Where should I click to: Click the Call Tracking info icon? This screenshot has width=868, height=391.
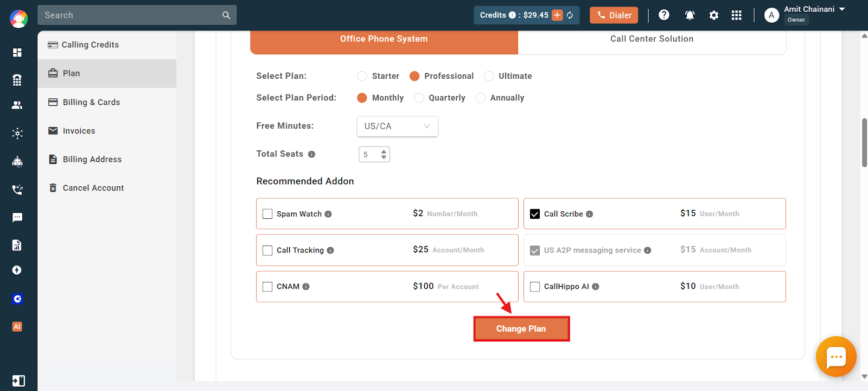[x=330, y=250]
